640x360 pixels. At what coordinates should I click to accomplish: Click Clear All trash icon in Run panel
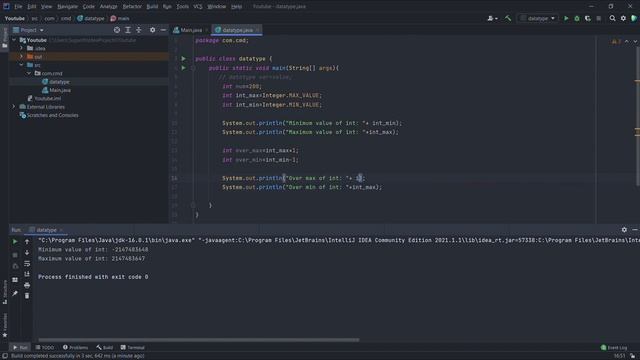click(27, 296)
